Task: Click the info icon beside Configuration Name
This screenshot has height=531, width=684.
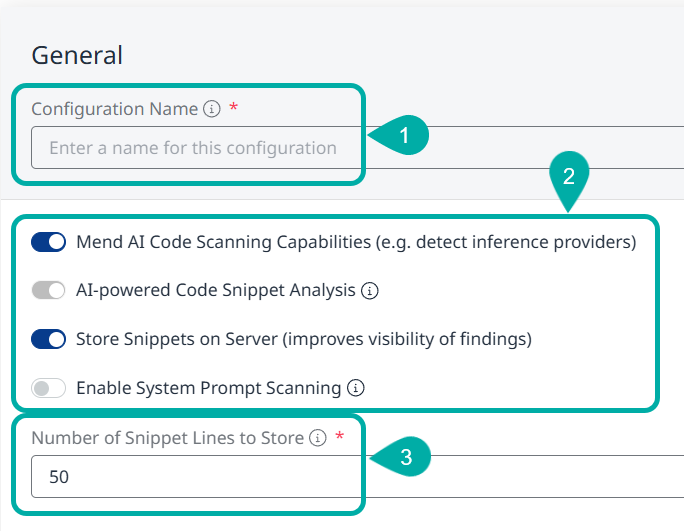Action: pos(211,109)
